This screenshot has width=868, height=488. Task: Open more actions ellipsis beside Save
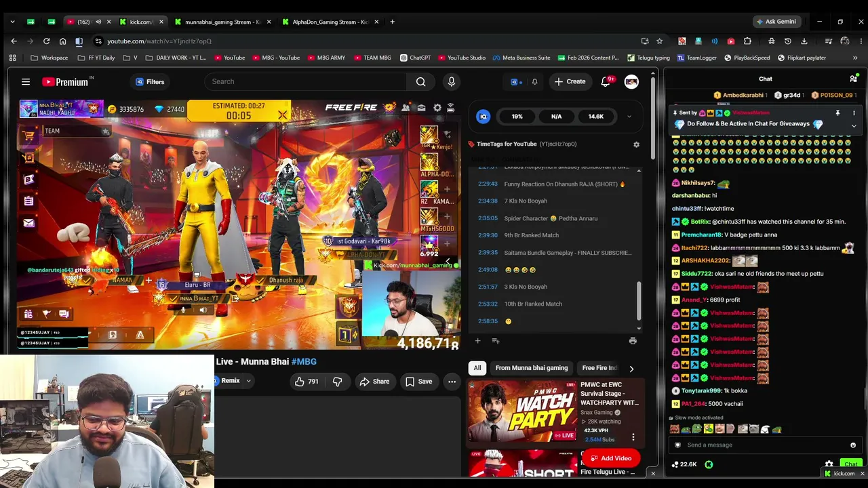click(452, 382)
